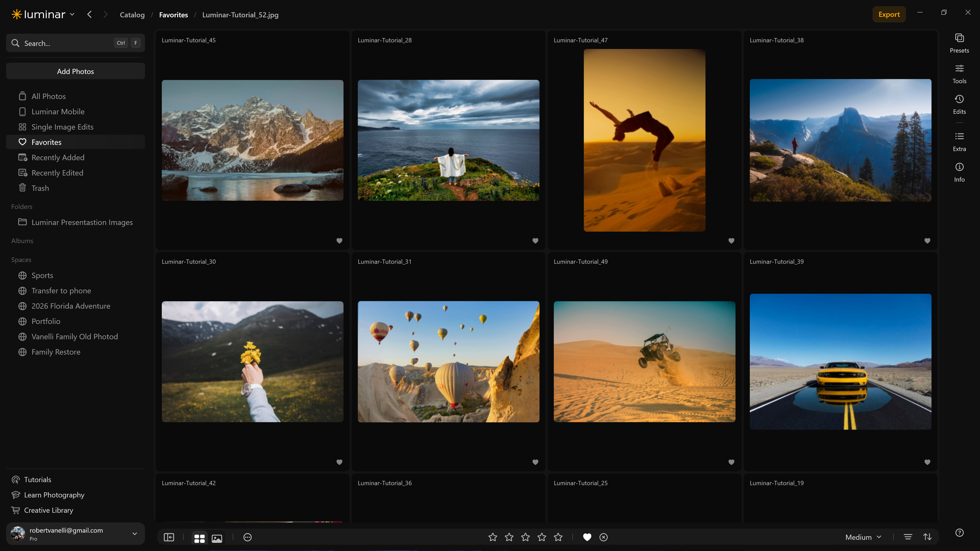The image size is (980, 551).
Task: Toggle heart on Luminar-Tutorial_49
Action: pyautogui.click(x=731, y=462)
